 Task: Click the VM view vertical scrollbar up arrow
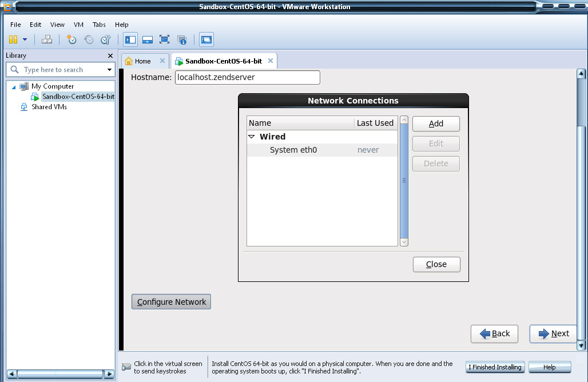pyautogui.click(x=581, y=73)
